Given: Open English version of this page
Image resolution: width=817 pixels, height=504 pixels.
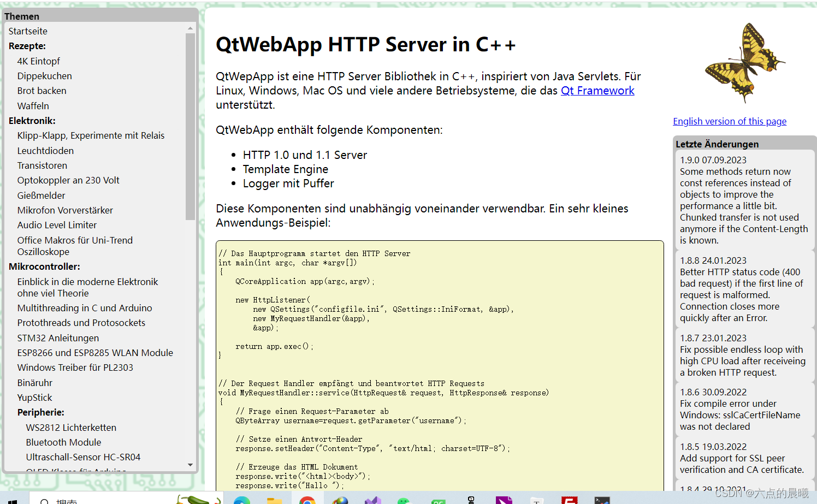Looking at the screenshot, I should [730, 121].
